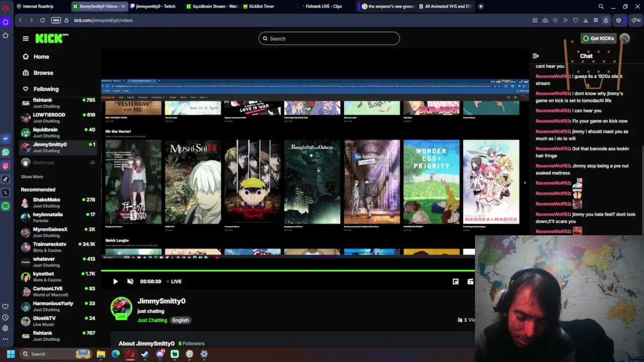Open Opera sidebar history clock
The width and height of the screenshot is (644, 362).
6,317
